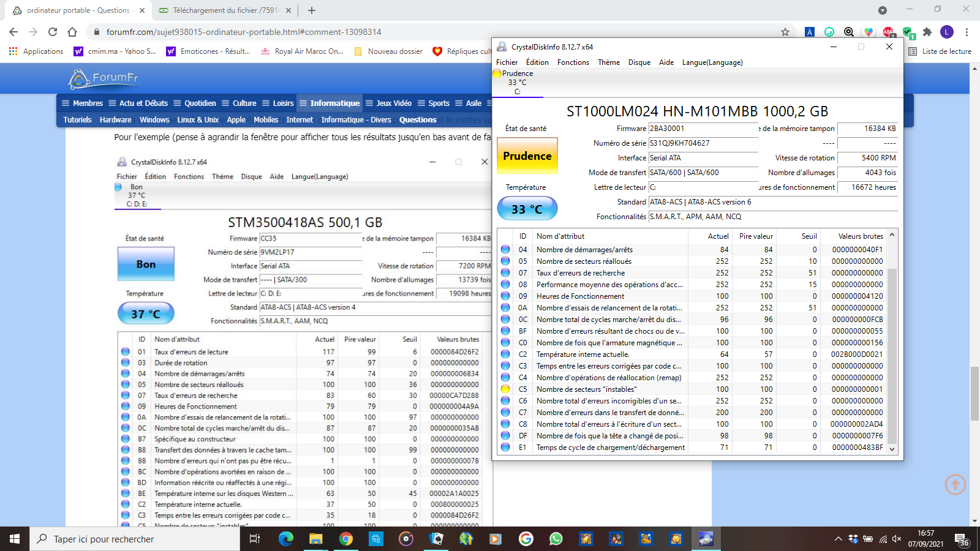Click the serial number field S31QJ9KH704627
980x551 pixels.
click(703, 143)
